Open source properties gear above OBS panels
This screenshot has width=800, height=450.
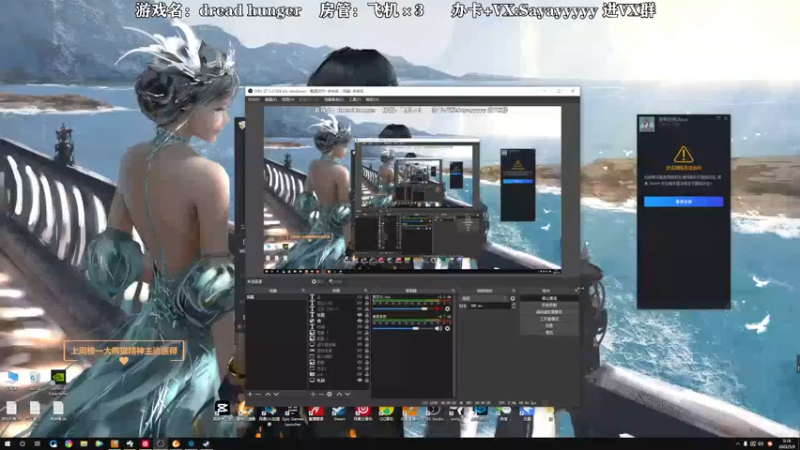317,282
